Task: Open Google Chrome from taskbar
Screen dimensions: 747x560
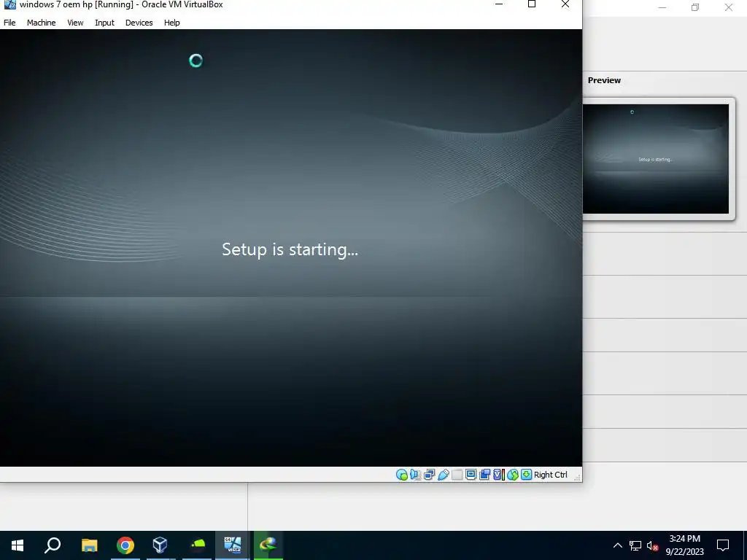Action: [x=125, y=545]
